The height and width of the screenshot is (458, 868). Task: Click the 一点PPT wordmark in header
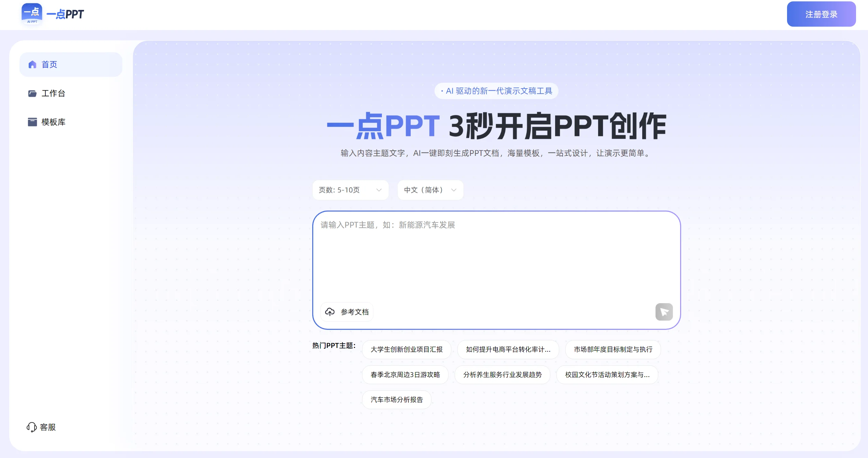point(65,14)
